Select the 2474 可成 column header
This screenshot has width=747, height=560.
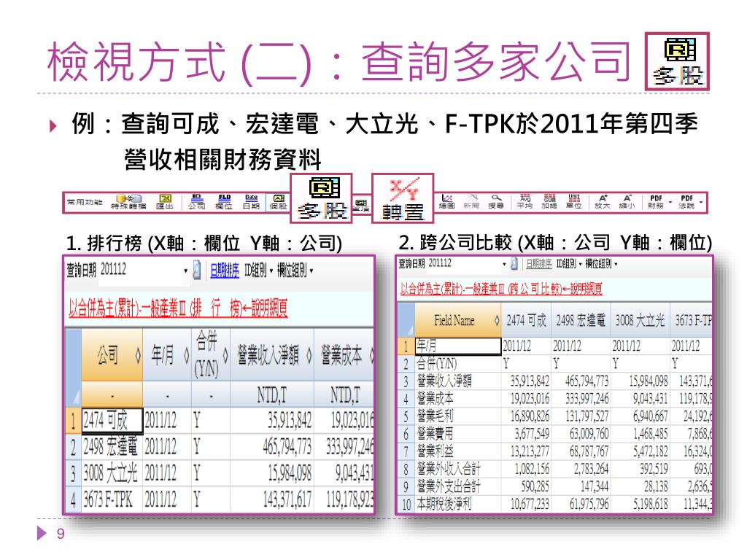(x=526, y=320)
